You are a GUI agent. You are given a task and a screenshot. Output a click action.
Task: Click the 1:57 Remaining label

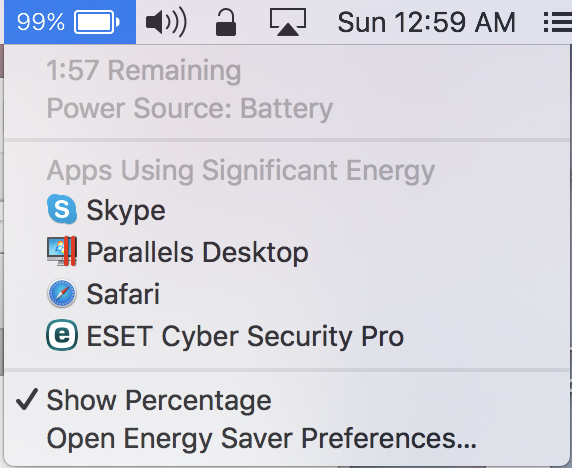(144, 70)
